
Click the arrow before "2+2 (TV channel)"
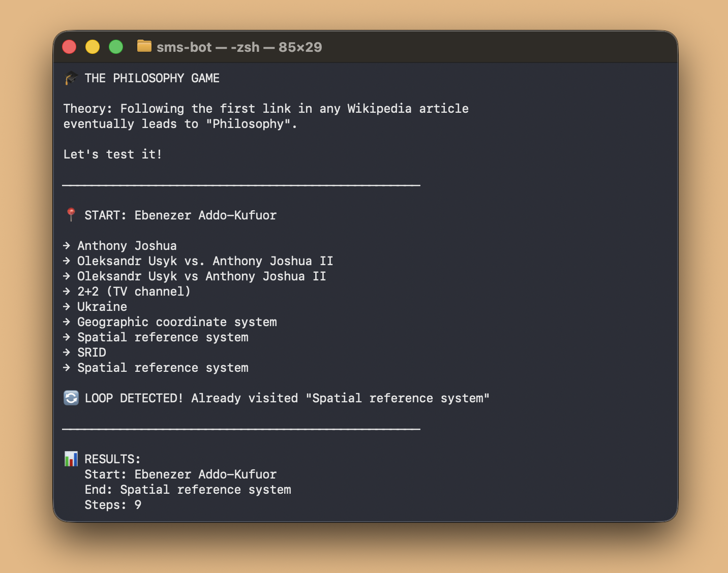(67, 291)
